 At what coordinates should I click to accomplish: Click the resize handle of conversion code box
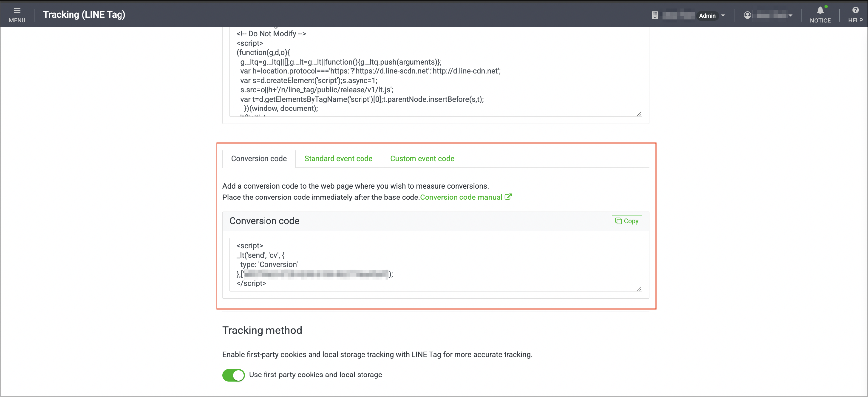tap(639, 288)
